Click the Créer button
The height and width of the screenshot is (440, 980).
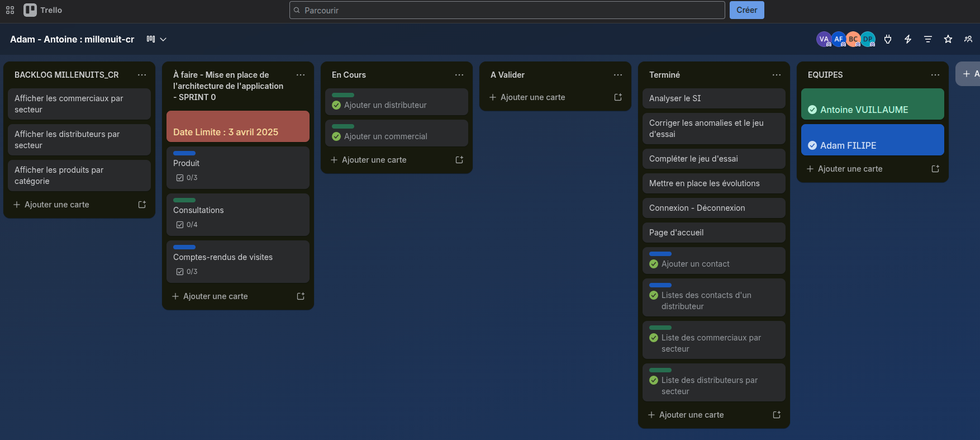click(746, 10)
